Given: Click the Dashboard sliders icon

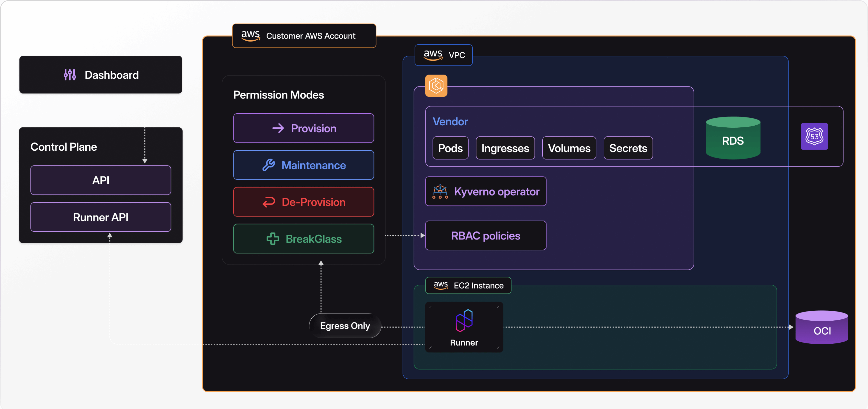Looking at the screenshot, I should (x=70, y=75).
